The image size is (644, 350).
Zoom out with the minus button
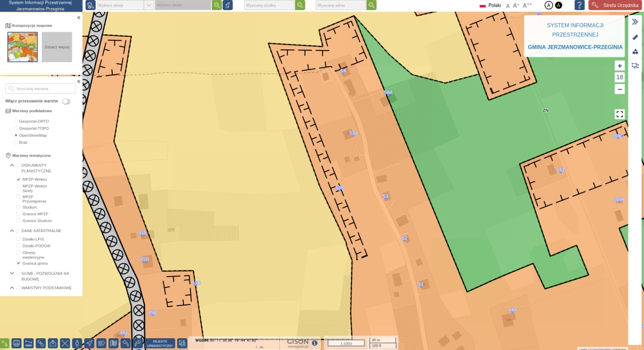coord(620,89)
